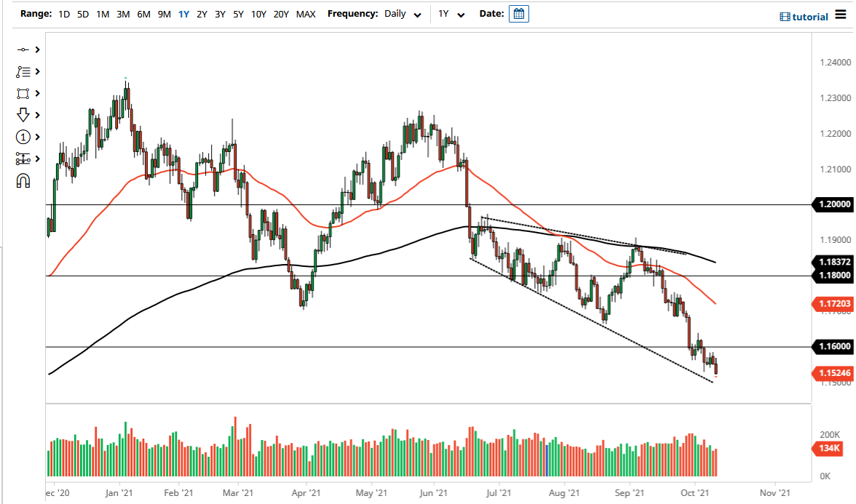
Task: Open the 1Y period dropdown
Action: tap(451, 14)
